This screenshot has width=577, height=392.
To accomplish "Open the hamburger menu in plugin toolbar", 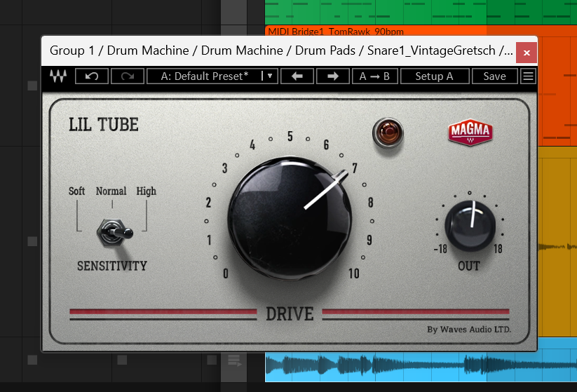I will pos(528,76).
